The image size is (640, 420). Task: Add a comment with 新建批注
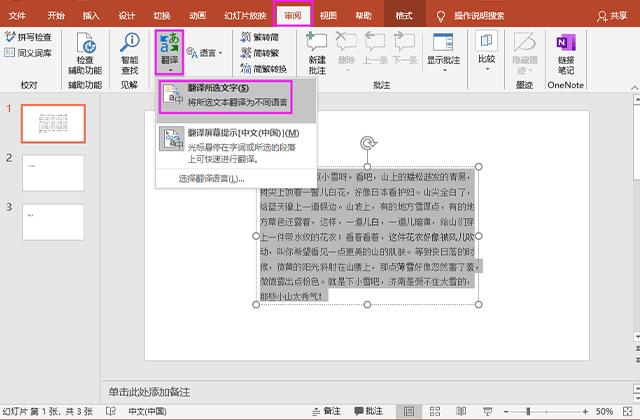pos(317,53)
